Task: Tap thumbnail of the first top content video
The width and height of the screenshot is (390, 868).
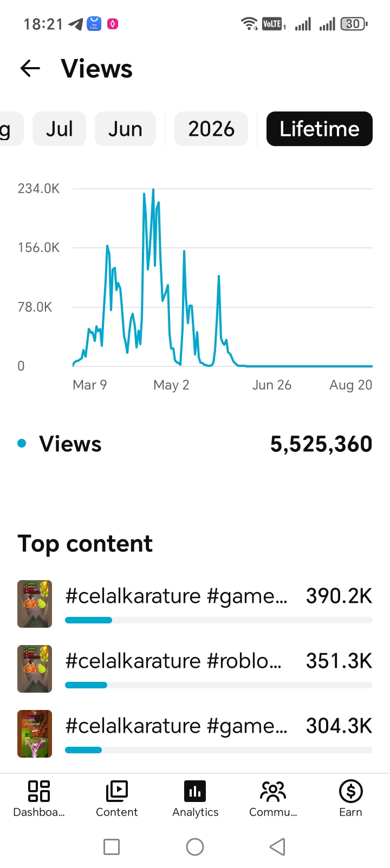Action: tap(35, 604)
